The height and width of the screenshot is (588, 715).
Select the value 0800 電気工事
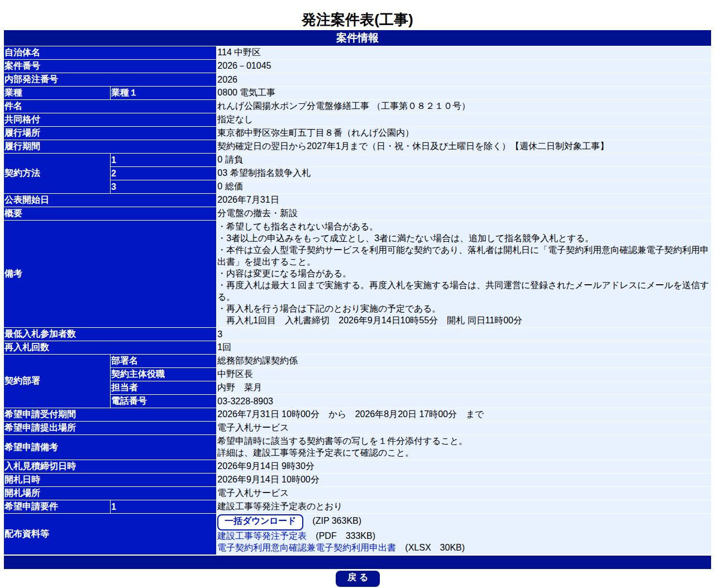(246, 93)
